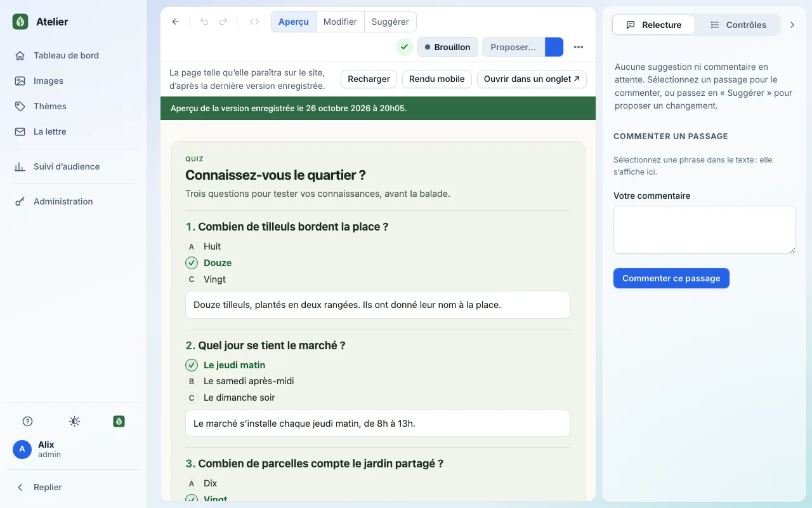Toggle the code view brackets icon

pos(254,22)
